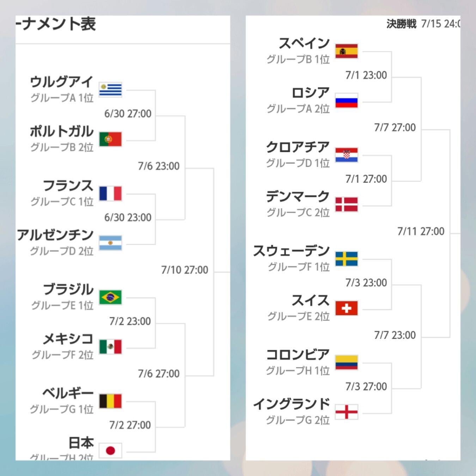The width and height of the screenshot is (476, 476).
Task: Select the England flag icon
Action: (347, 412)
